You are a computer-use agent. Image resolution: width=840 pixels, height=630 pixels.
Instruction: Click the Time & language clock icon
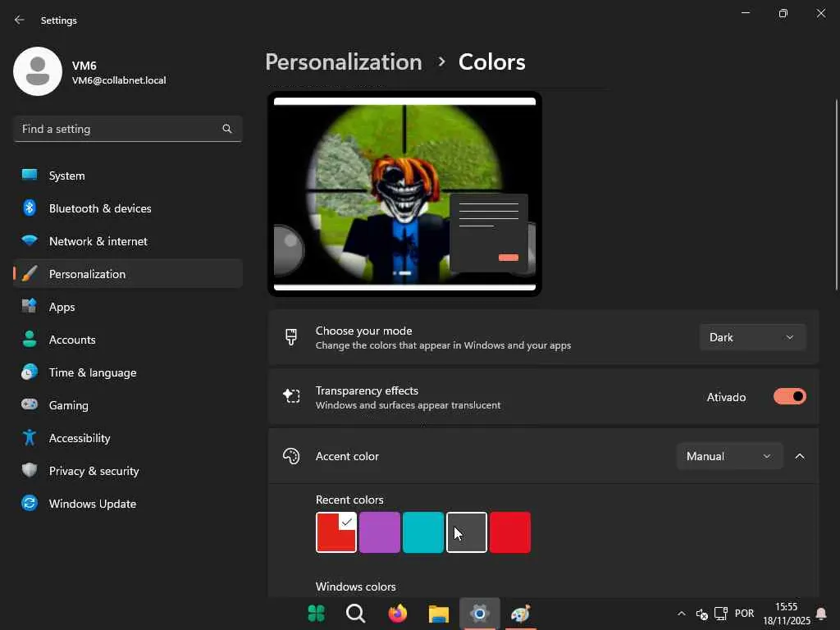[30, 372]
